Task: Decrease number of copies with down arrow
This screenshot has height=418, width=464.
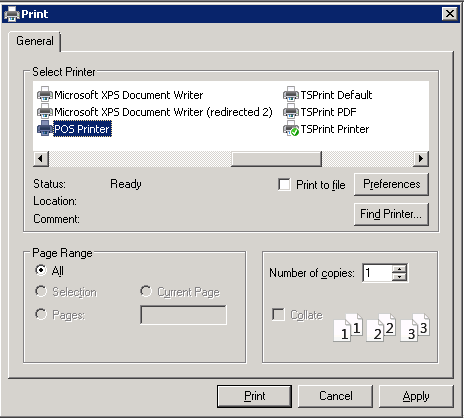Action: 399,277
